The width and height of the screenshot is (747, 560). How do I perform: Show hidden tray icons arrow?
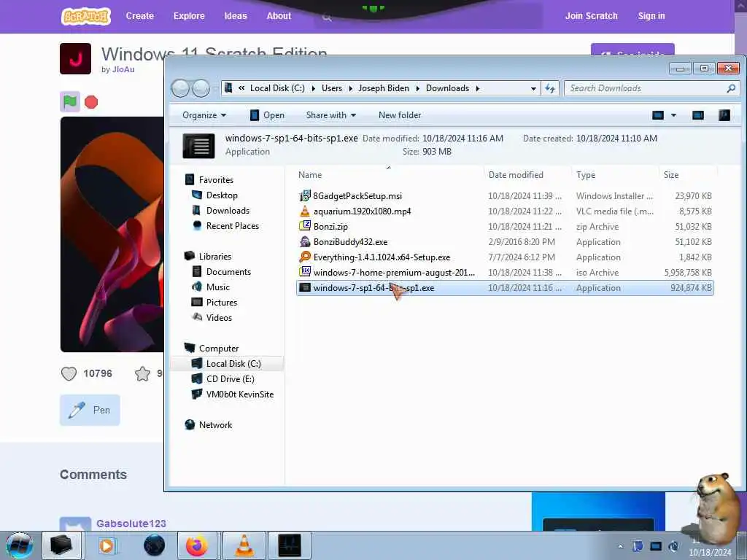click(x=620, y=547)
